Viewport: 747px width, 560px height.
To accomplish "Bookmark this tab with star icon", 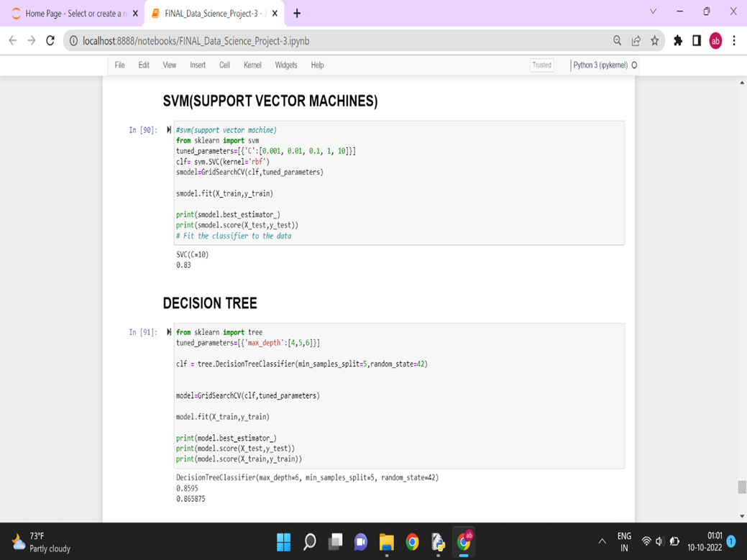I will click(x=655, y=41).
